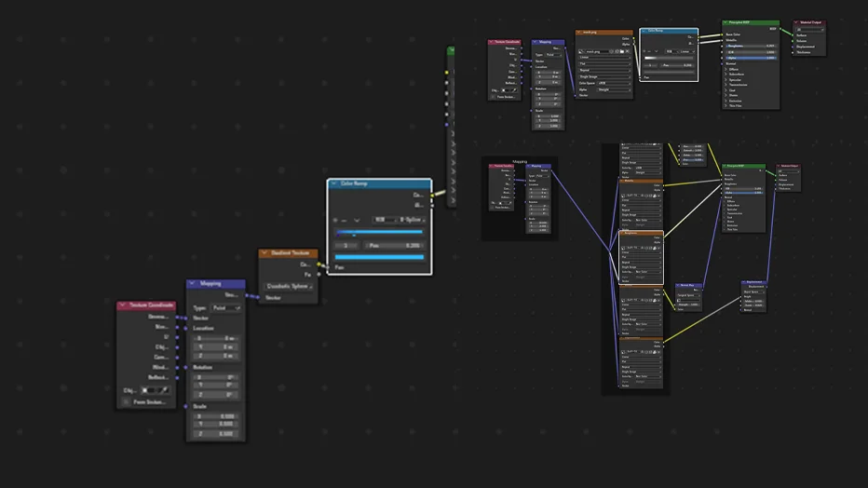Enable From Instancer in large Texture Coordinate node
The height and width of the screenshot is (488, 868).
point(126,401)
